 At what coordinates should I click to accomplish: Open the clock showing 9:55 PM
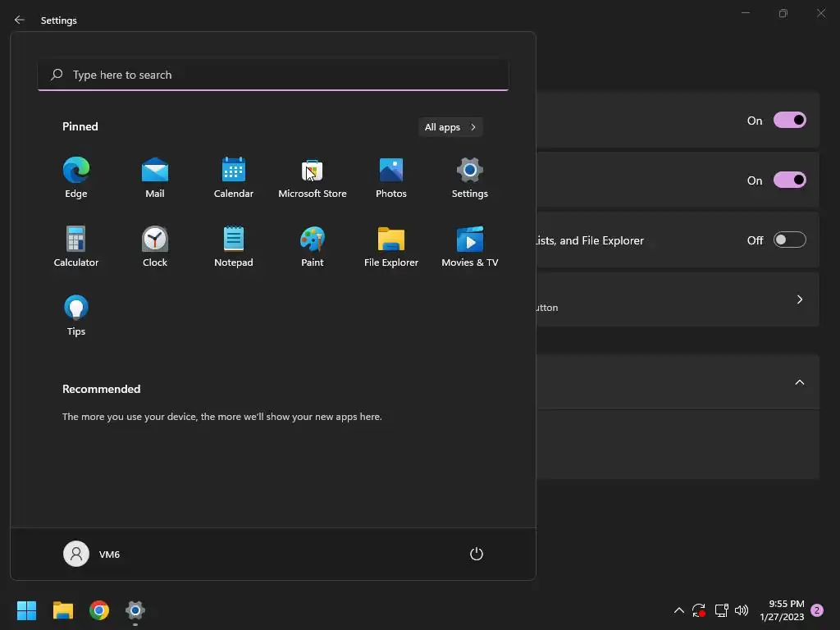pos(782,610)
